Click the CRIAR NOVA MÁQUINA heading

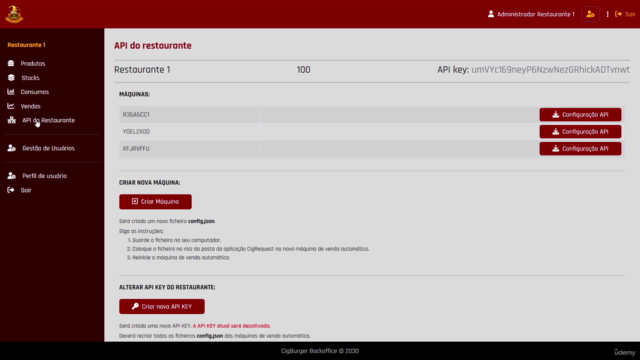click(149, 183)
